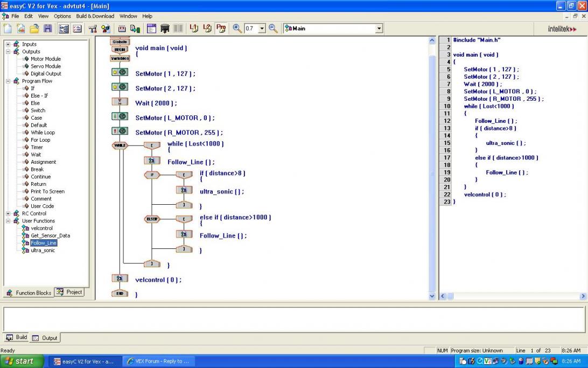
Task: Switch to the VEX Forum taskbar window
Action: tap(158, 361)
